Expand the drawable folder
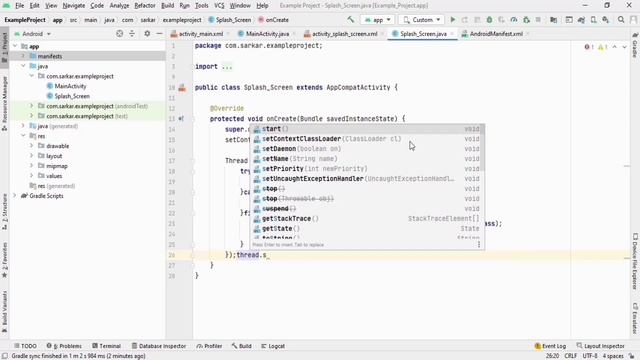640x360 pixels. tap(31, 146)
